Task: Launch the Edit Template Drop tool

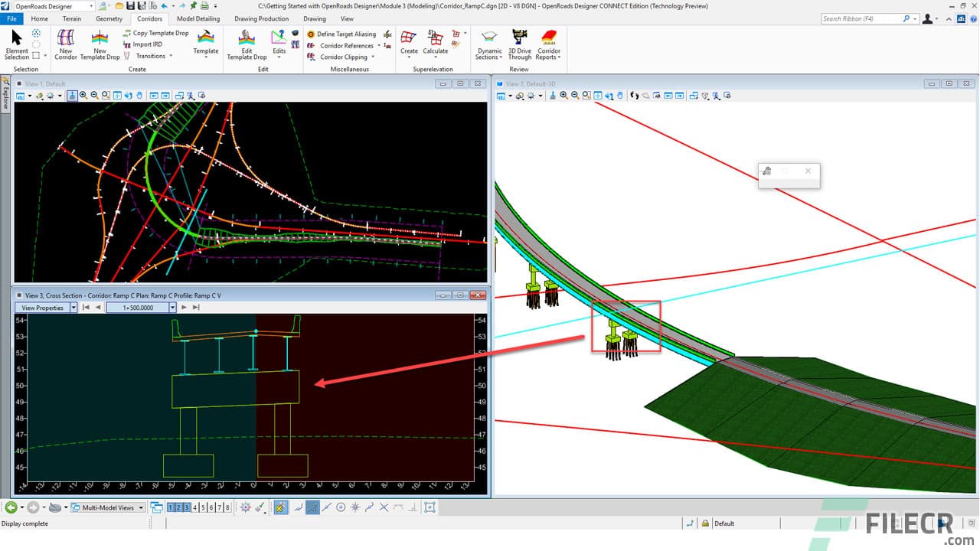Action: 246,44
